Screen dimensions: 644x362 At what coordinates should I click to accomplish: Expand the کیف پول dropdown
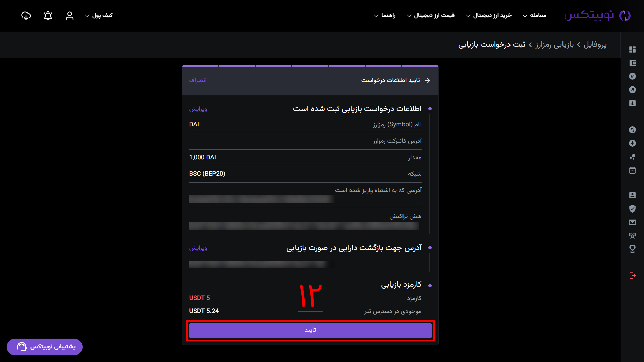(99, 16)
